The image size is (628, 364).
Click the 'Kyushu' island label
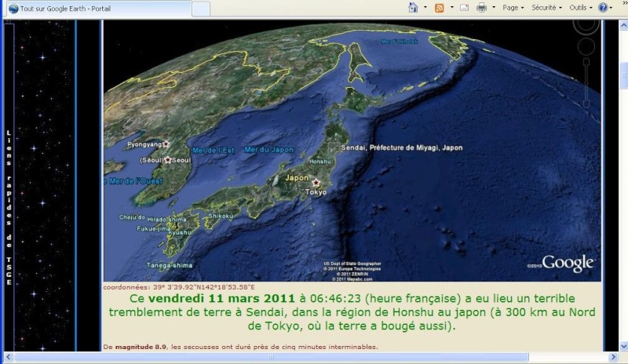pos(180,232)
